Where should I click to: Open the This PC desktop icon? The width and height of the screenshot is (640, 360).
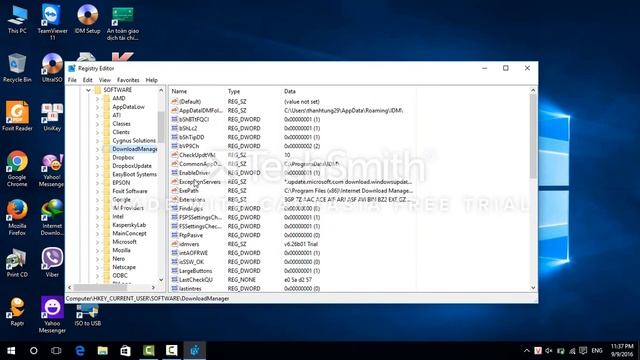17,20
